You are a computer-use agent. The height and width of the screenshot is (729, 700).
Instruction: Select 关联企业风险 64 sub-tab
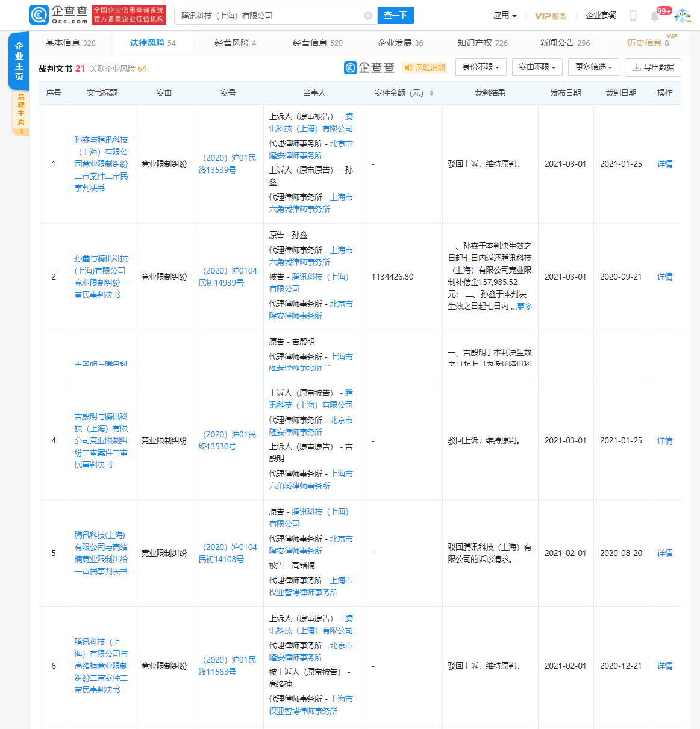click(118, 69)
